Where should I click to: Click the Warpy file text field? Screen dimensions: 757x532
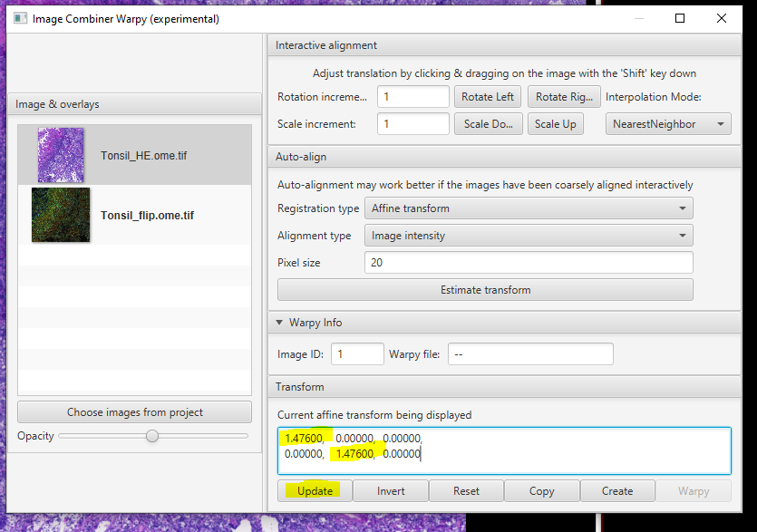tap(530, 354)
